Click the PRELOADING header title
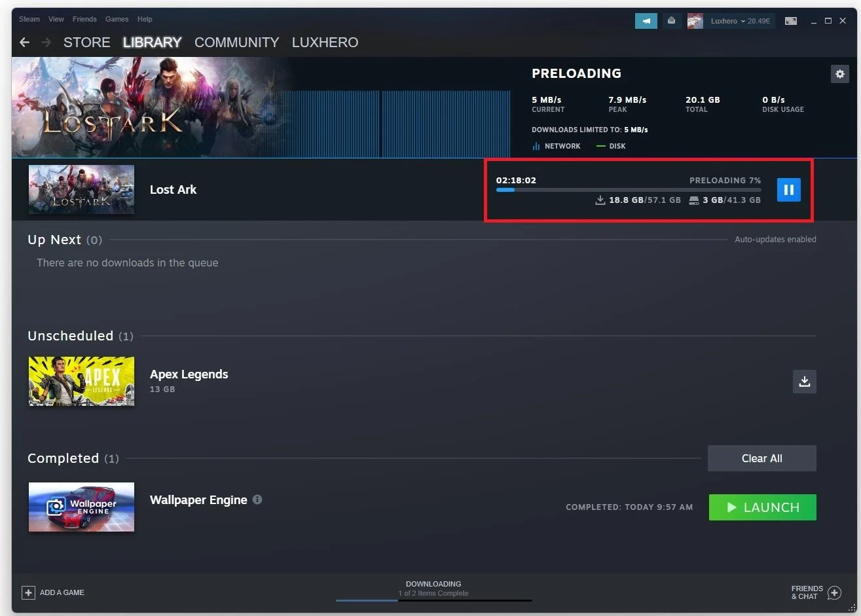Viewport: 861px width, 616px height. [x=576, y=73]
